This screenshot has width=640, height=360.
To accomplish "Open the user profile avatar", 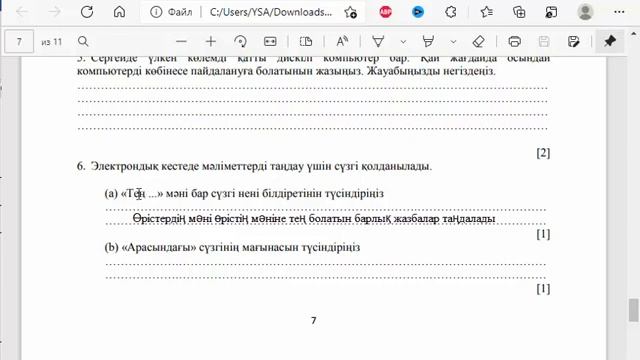I will pyautogui.click(x=585, y=12).
